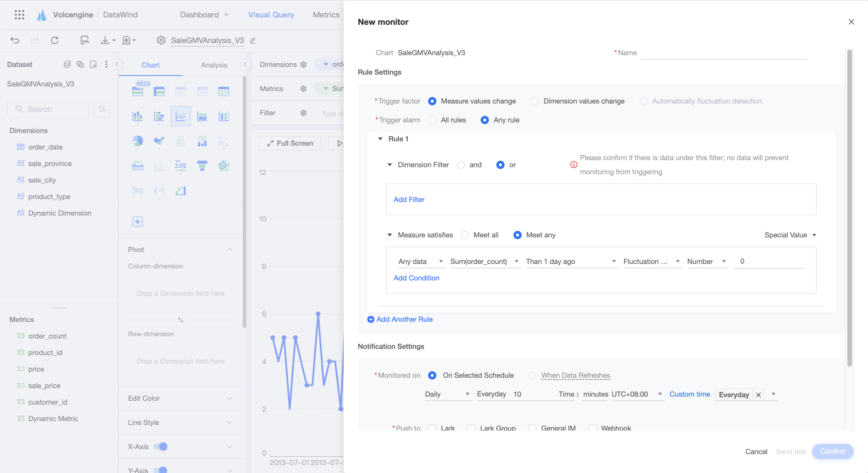
Task: Open the SQL view icon
Action: 85,40
